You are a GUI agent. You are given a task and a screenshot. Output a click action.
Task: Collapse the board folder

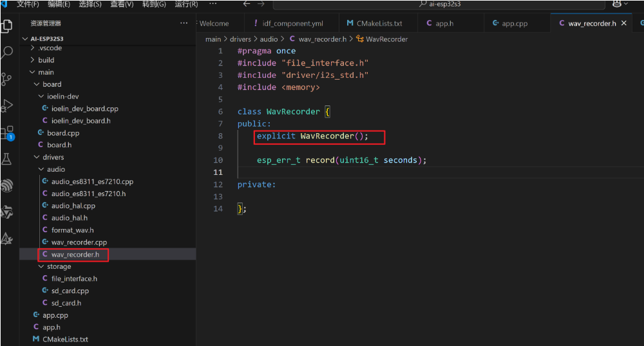tap(108, 84)
